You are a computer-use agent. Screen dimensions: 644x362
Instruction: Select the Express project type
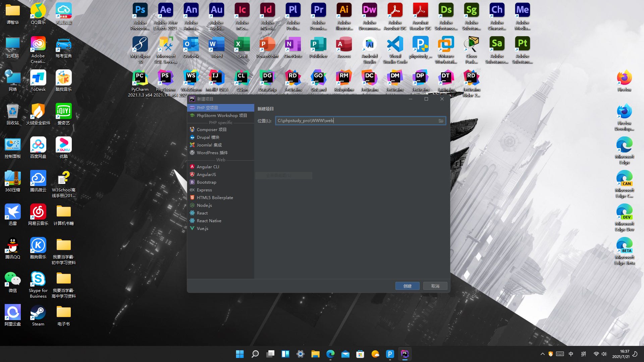point(204,190)
